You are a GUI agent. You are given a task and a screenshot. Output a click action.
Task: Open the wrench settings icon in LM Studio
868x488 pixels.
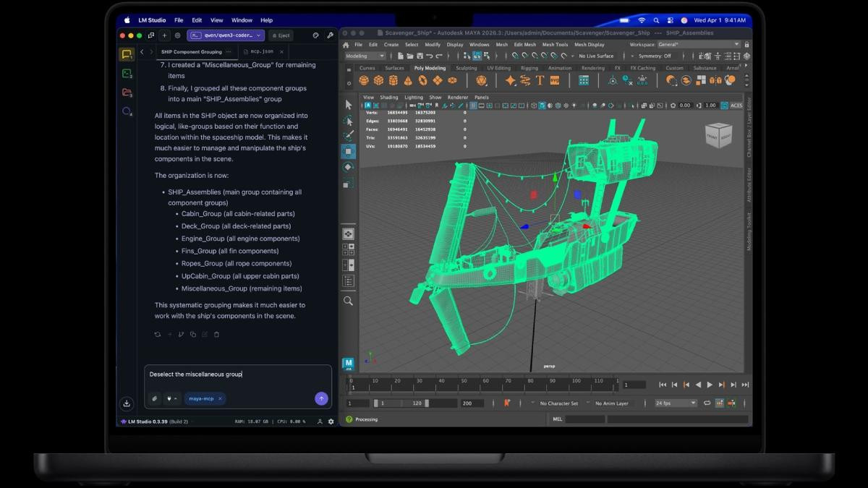(x=331, y=35)
